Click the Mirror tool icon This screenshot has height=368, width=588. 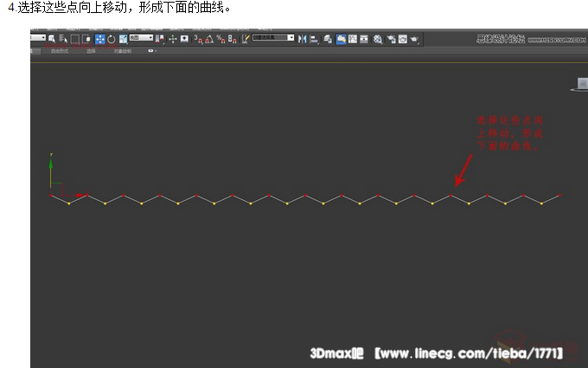pyautogui.click(x=303, y=39)
